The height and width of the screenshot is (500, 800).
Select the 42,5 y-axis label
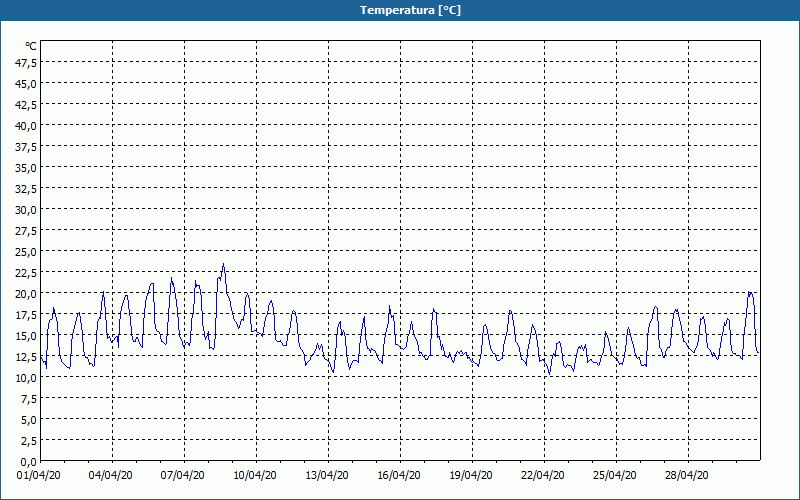tap(26, 105)
